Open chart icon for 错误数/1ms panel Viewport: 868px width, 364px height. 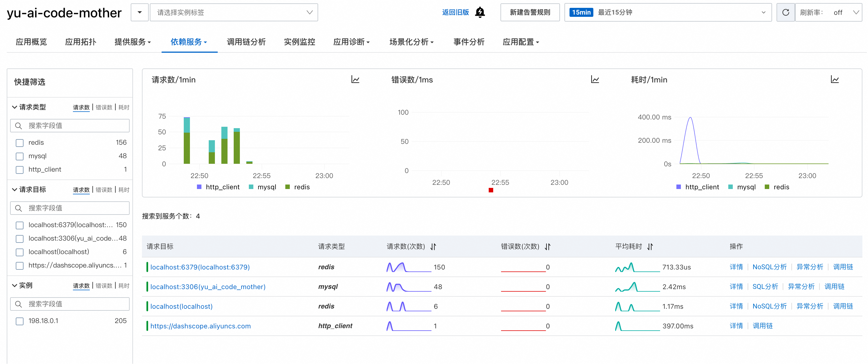(x=595, y=79)
